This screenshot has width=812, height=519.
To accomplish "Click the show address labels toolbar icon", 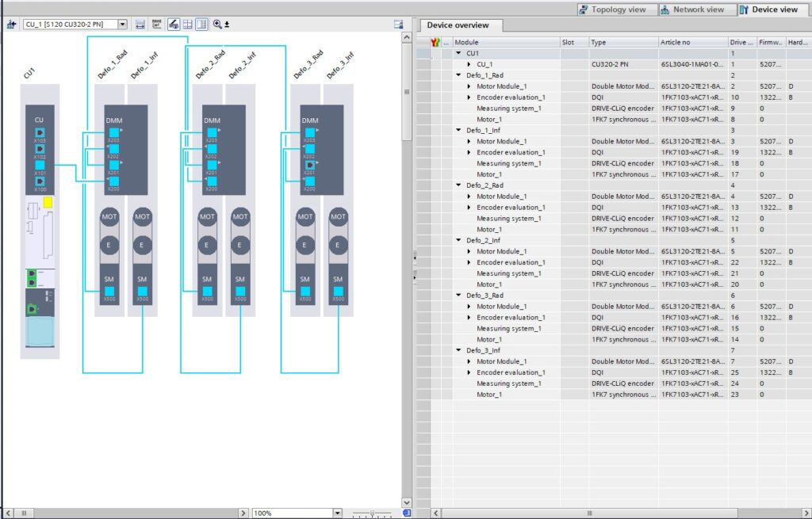I will click(x=140, y=25).
